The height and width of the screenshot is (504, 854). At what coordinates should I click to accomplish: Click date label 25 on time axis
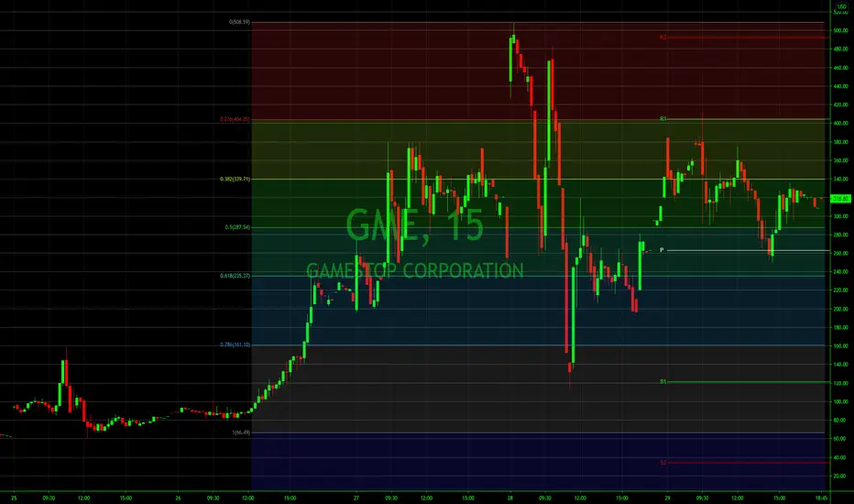[x=14, y=498]
